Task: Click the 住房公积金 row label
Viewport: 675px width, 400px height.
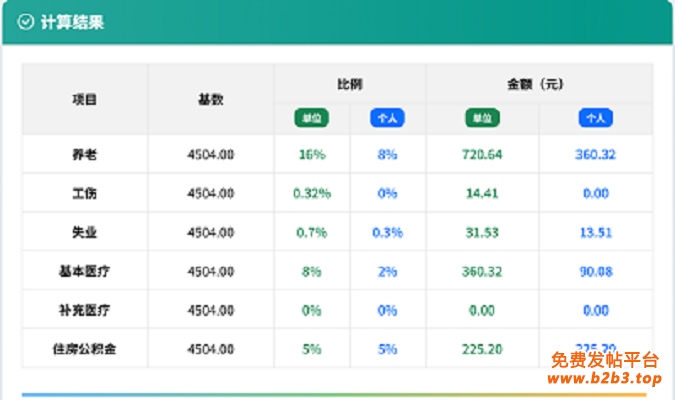Action: pos(85,349)
